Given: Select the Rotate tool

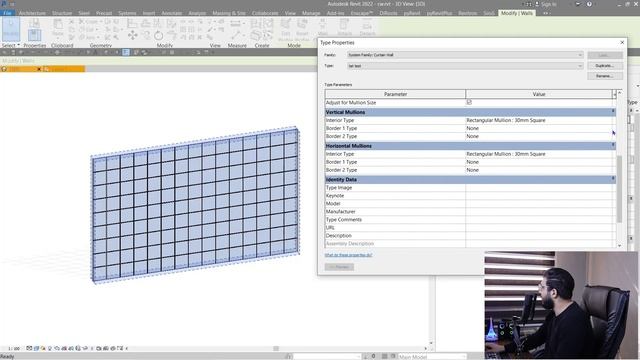Looking at the screenshot, I should click(x=158, y=36).
